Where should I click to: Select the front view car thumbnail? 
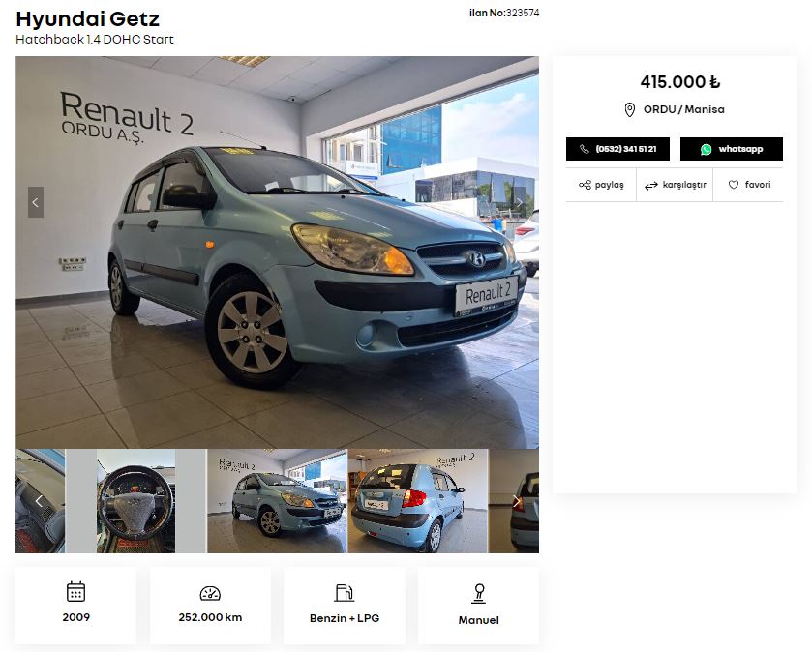277,501
